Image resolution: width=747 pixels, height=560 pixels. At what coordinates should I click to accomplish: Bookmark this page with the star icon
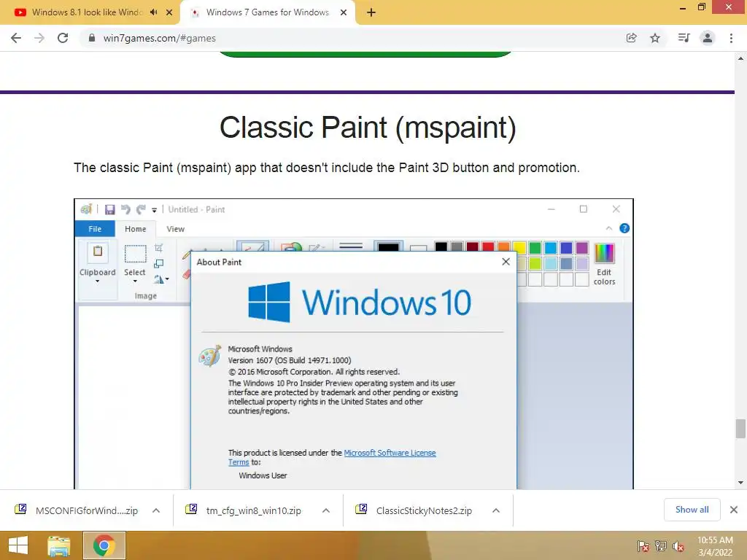(x=655, y=38)
